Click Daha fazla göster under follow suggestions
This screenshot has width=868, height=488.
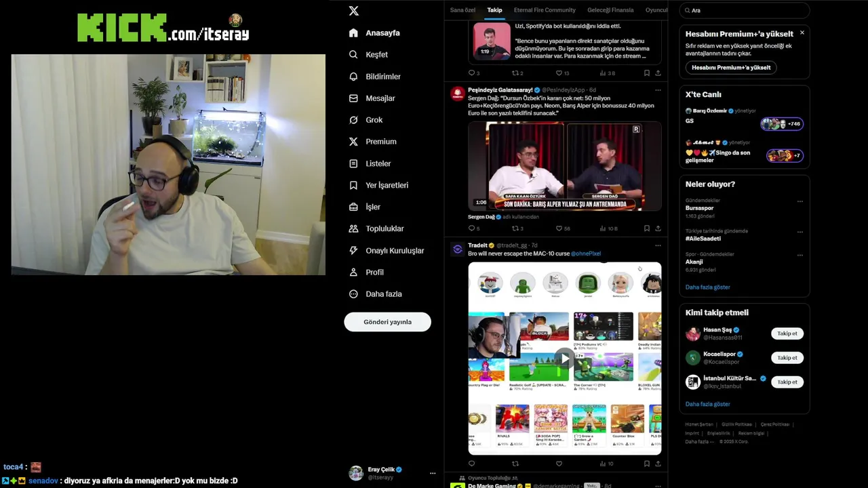(707, 404)
